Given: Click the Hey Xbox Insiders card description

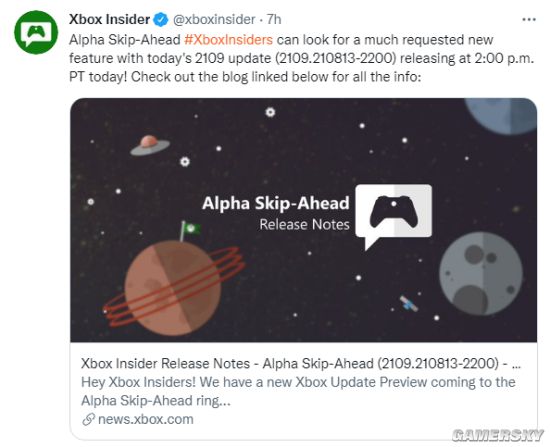Looking at the screenshot, I should point(298,391).
